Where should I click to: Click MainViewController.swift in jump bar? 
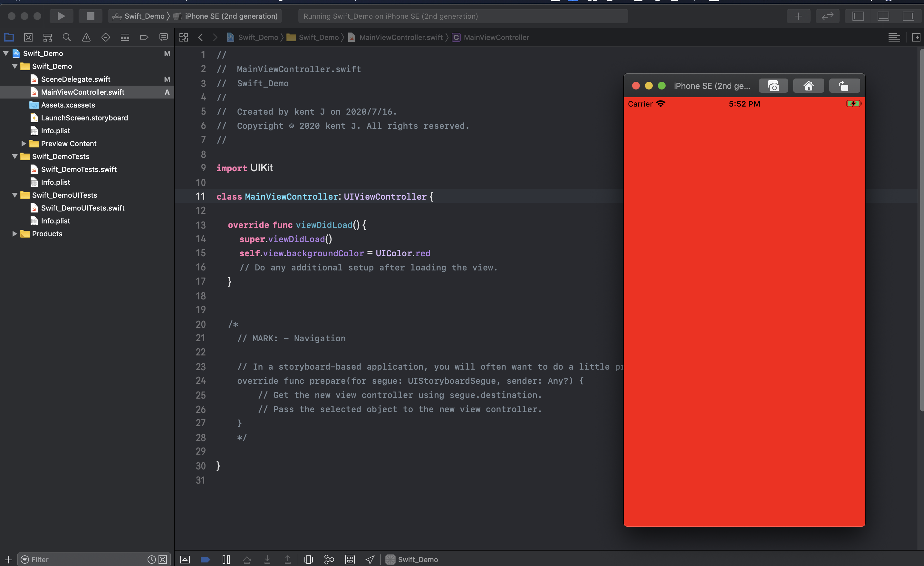pyautogui.click(x=400, y=37)
